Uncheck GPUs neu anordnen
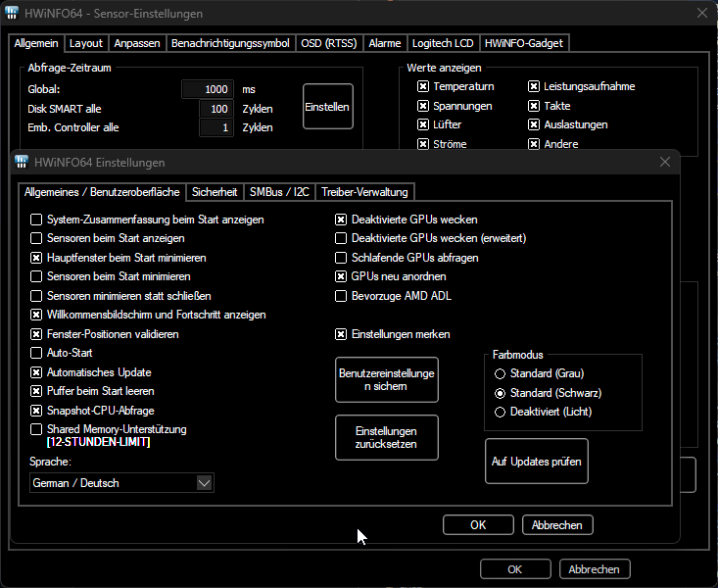Viewport: 718px width, 588px height. [x=341, y=276]
